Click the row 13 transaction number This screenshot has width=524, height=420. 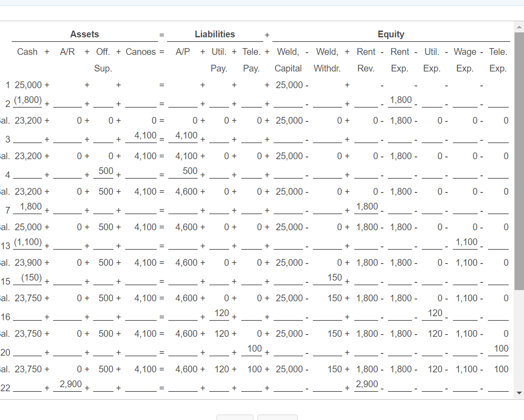(6, 246)
